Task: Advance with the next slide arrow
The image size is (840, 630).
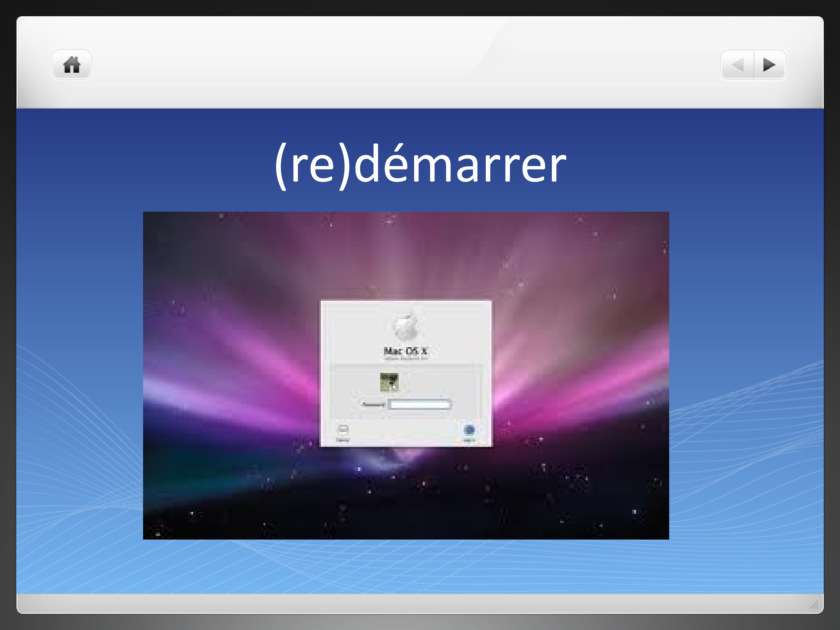Action: pyautogui.click(x=769, y=65)
